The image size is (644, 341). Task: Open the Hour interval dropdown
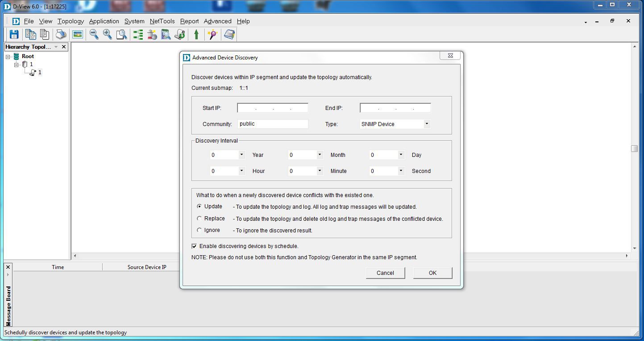click(x=241, y=171)
